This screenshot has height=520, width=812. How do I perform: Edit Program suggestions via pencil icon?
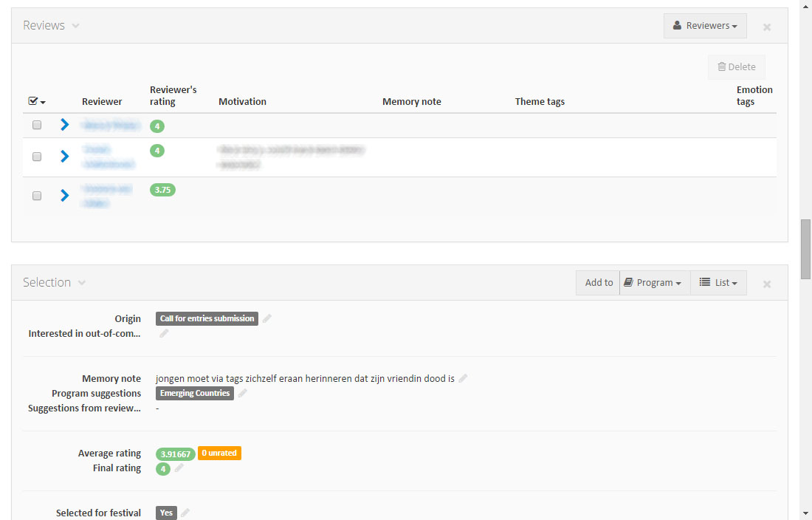click(243, 393)
